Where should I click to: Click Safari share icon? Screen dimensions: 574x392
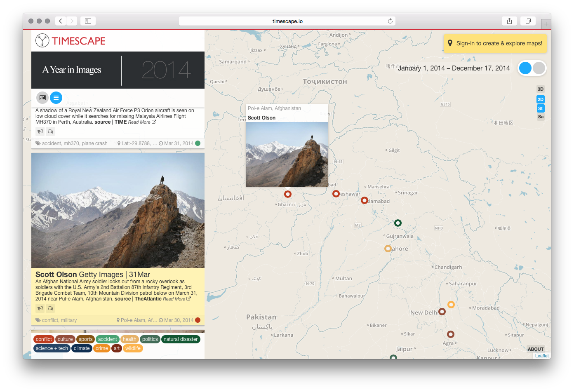tap(509, 21)
